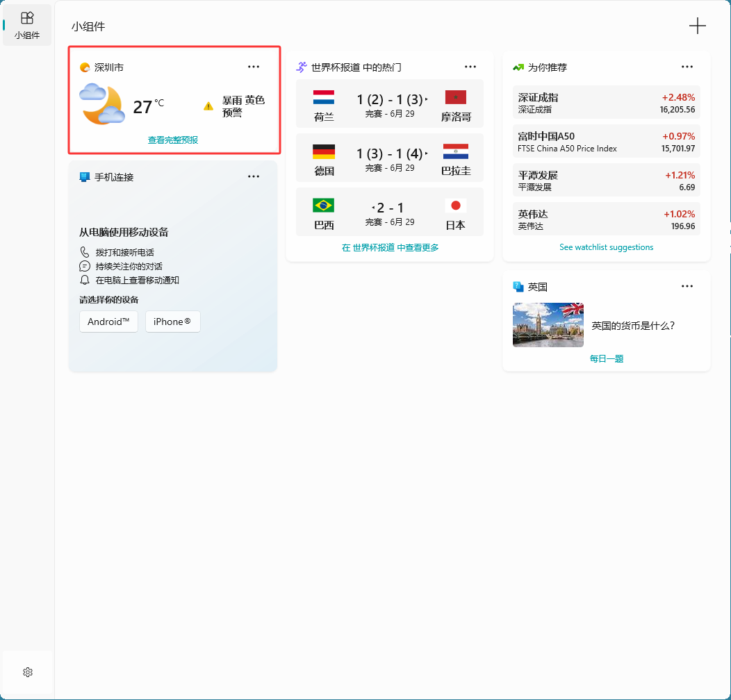
Task: Open the 巴西 vs 日本 match score
Action: [x=390, y=212]
